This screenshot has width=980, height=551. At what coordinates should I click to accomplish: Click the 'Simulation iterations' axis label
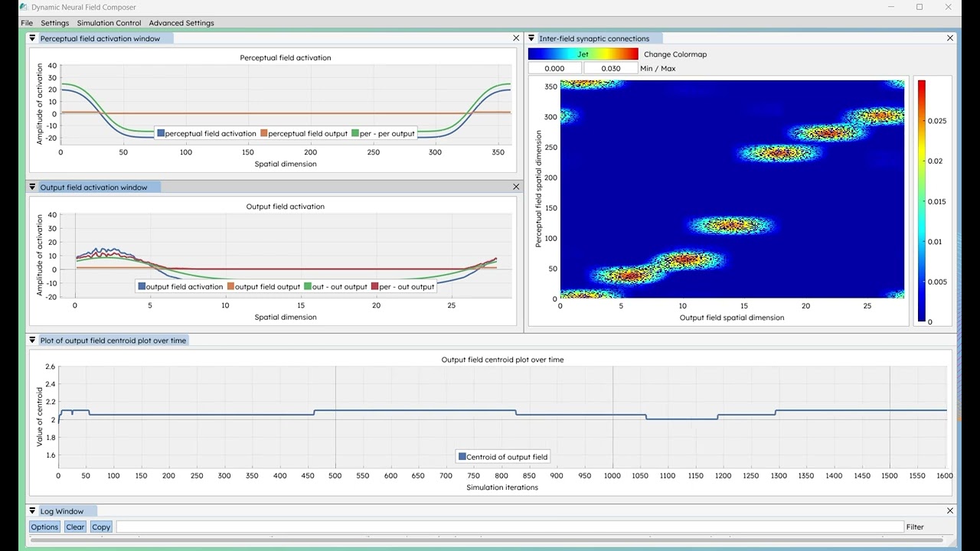tap(502, 487)
